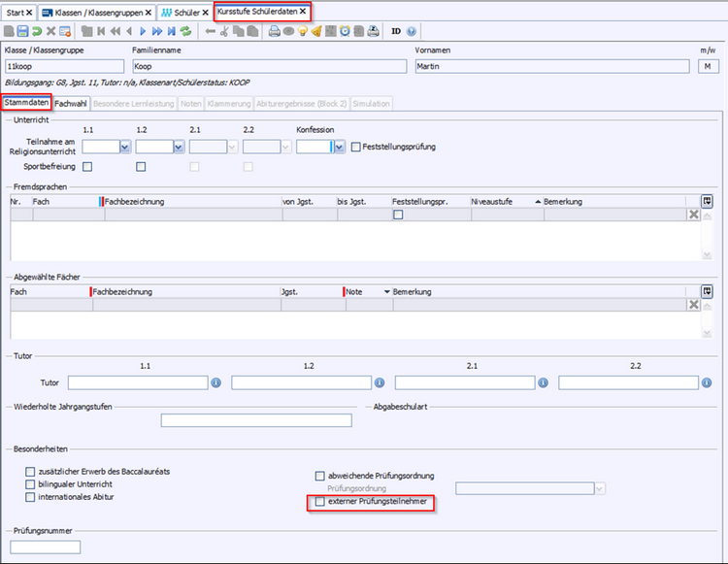Image resolution: width=728 pixels, height=564 pixels.
Task: Open the Konfession dropdown
Action: [338, 147]
